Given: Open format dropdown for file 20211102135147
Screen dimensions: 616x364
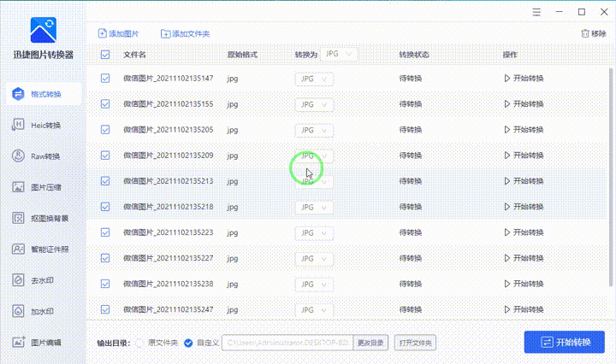Looking at the screenshot, I should (314, 79).
